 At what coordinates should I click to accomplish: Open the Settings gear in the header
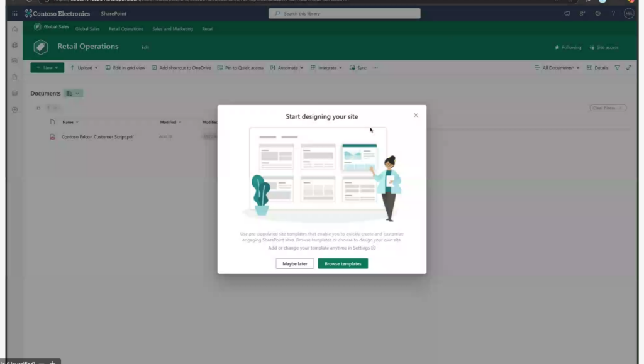click(x=597, y=14)
